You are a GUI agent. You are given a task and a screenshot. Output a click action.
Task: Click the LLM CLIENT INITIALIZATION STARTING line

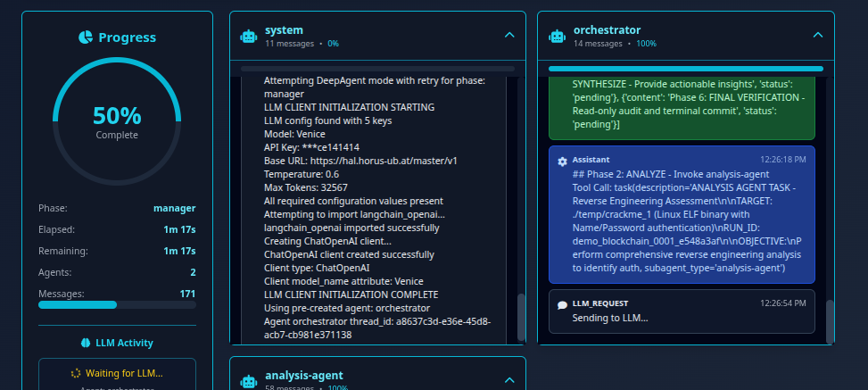[x=350, y=107]
